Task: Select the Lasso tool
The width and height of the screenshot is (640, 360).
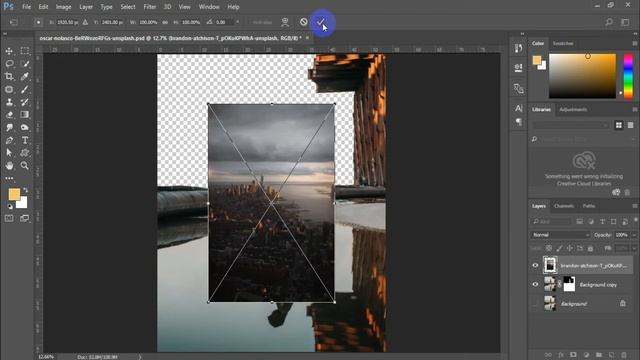Action: [x=9, y=64]
